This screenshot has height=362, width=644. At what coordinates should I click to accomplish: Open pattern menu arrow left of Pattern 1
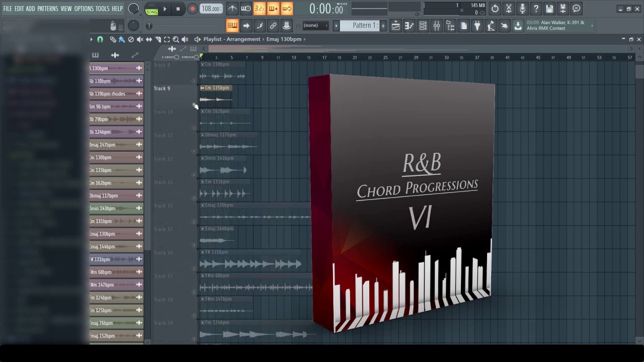pyautogui.click(x=336, y=26)
